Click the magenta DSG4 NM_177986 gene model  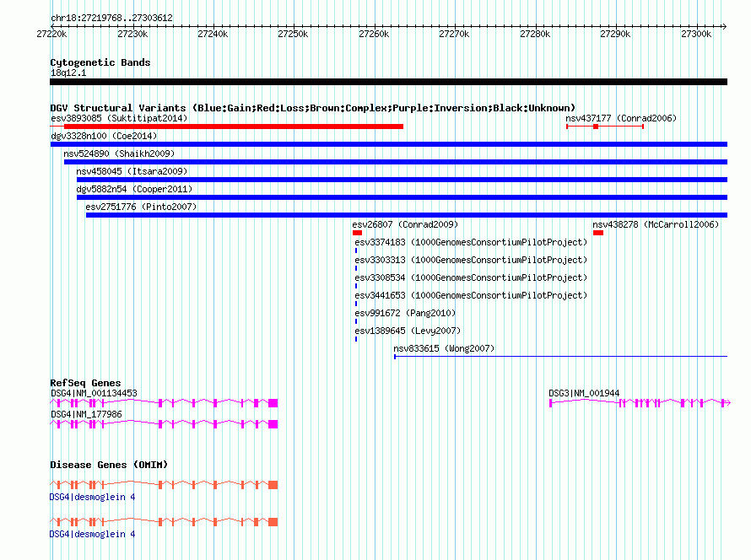click(164, 424)
